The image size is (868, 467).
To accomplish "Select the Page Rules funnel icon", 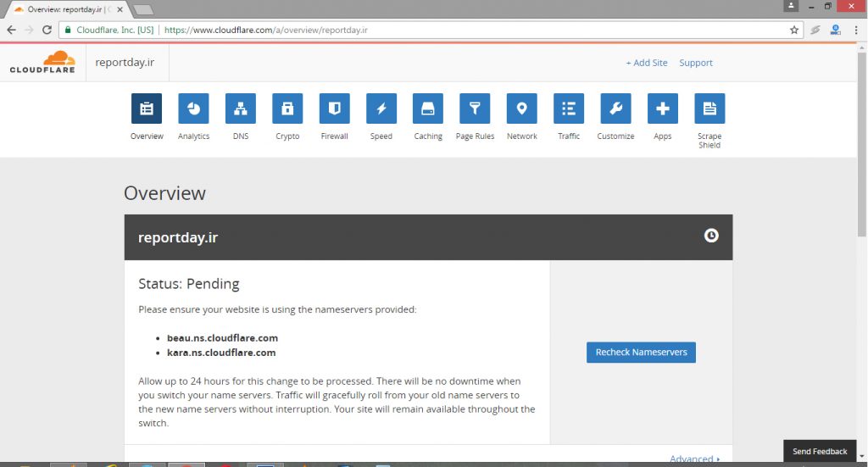I will (475, 108).
